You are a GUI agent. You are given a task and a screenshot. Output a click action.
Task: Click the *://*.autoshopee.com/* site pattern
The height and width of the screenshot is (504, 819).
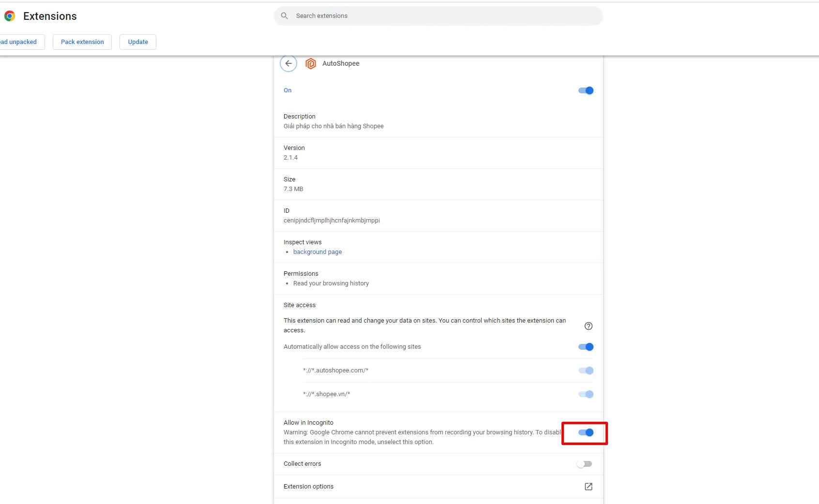tap(335, 371)
